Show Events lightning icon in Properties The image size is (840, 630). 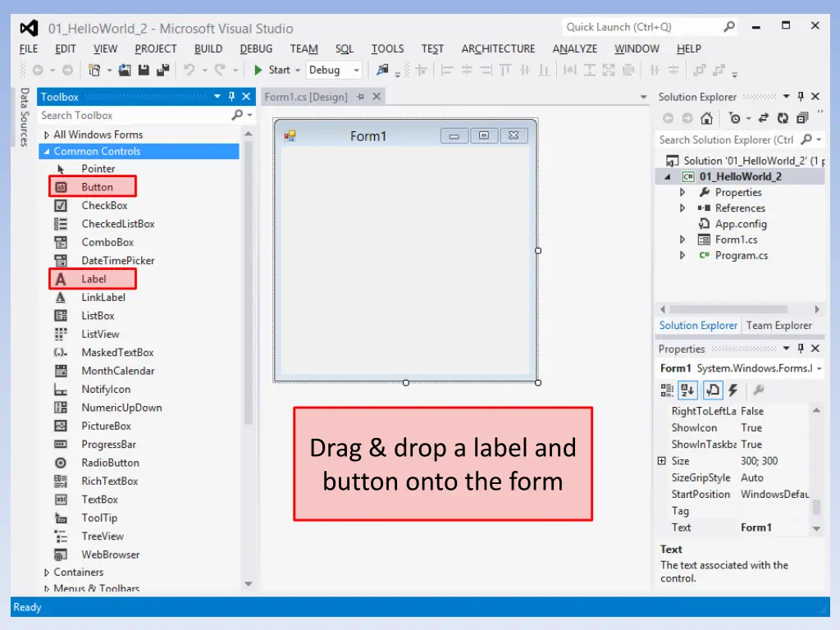click(x=733, y=390)
